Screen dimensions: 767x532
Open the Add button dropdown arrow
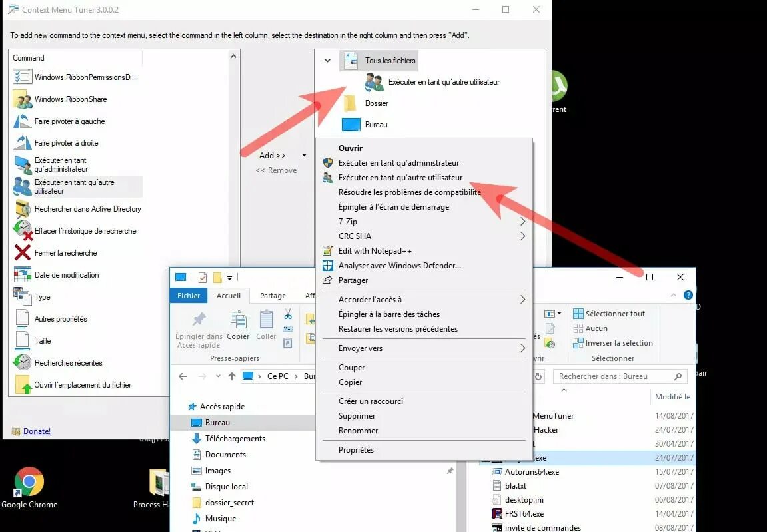click(304, 156)
